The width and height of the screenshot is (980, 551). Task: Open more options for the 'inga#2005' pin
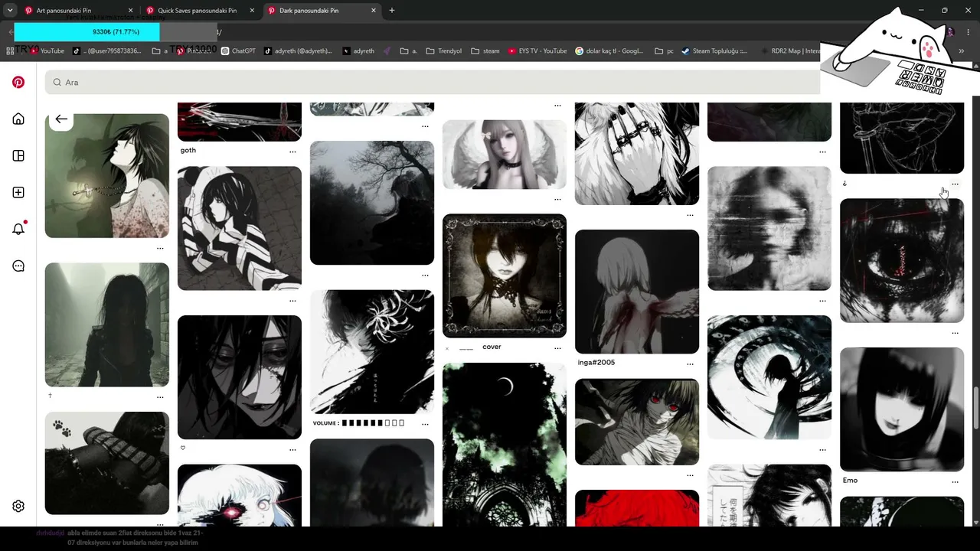coord(690,364)
